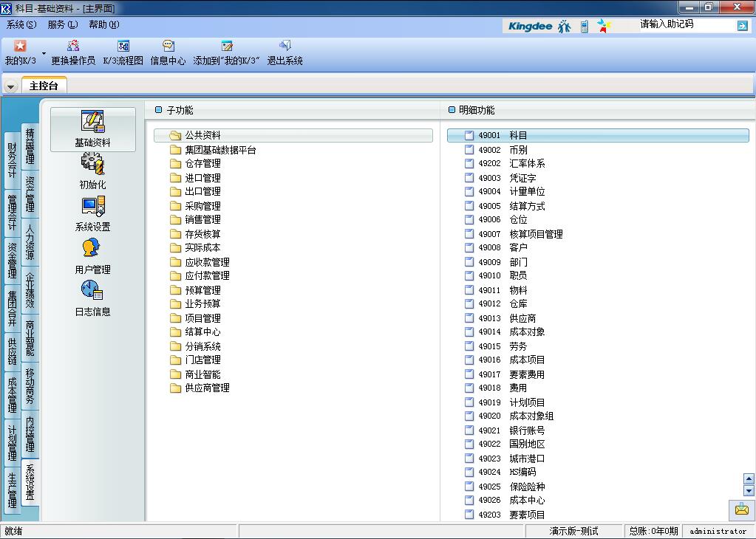Switch to the 主控台 tab
This screenshot has height=539, width=756.
[44, 86]
